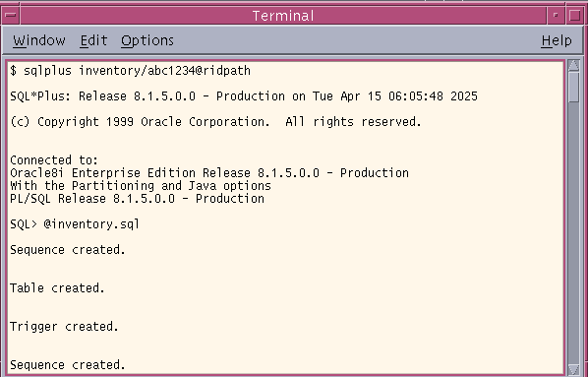The image size is (588, 377).
Task: Open the Edit menu
Action: click(93, 40)
